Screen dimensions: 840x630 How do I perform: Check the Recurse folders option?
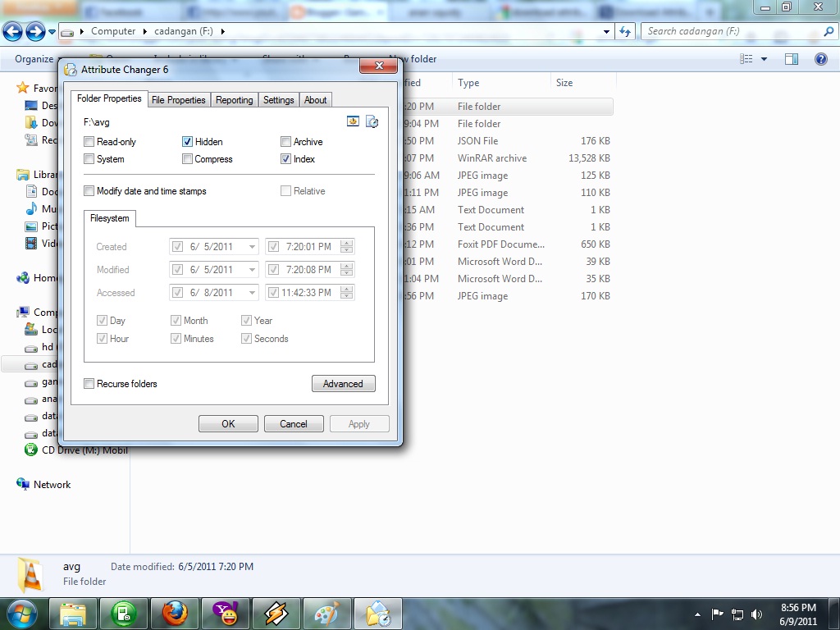coord(89,383)
